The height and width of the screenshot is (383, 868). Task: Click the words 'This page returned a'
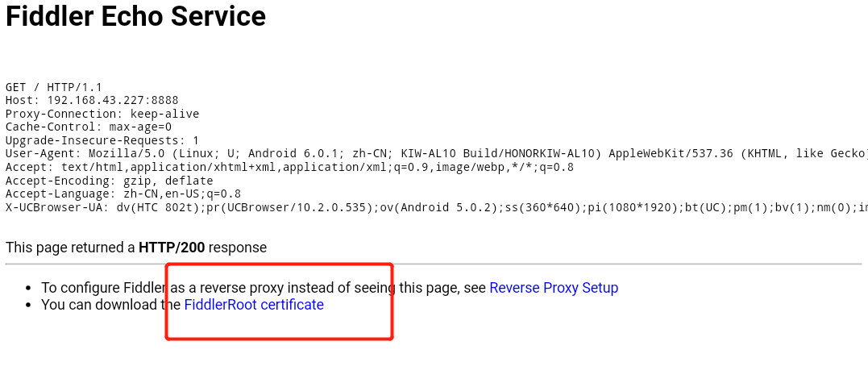[70, 248]
